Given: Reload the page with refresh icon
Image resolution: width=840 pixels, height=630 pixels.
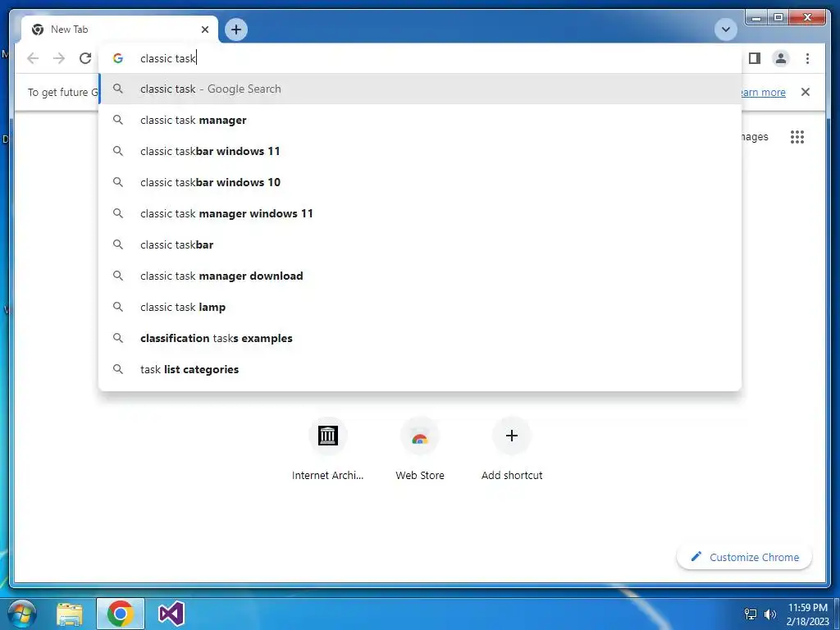Looking at the screenshot, I should 85,58.
